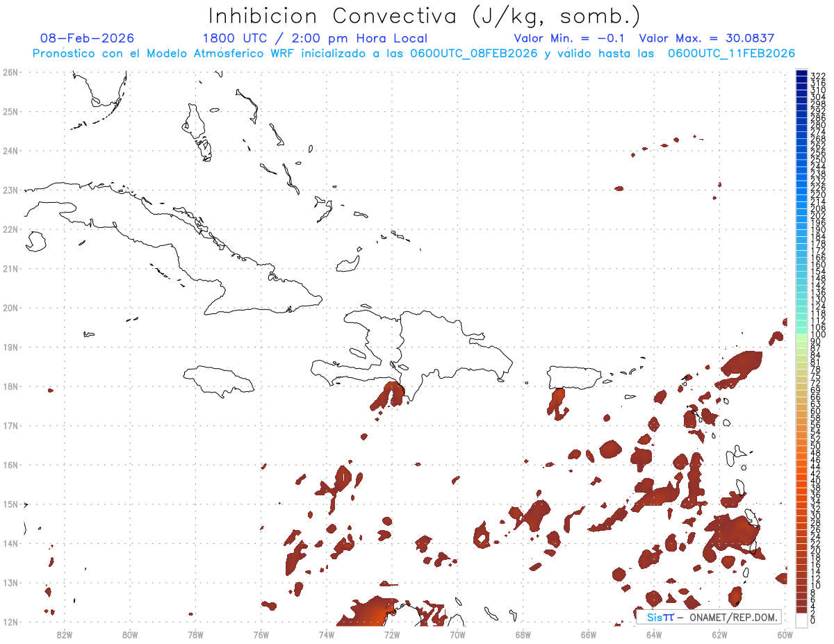
Task: Click the initialization time '0600UTC_08FEB2026'
Action: pyautogui.click(x=474, y=53)
